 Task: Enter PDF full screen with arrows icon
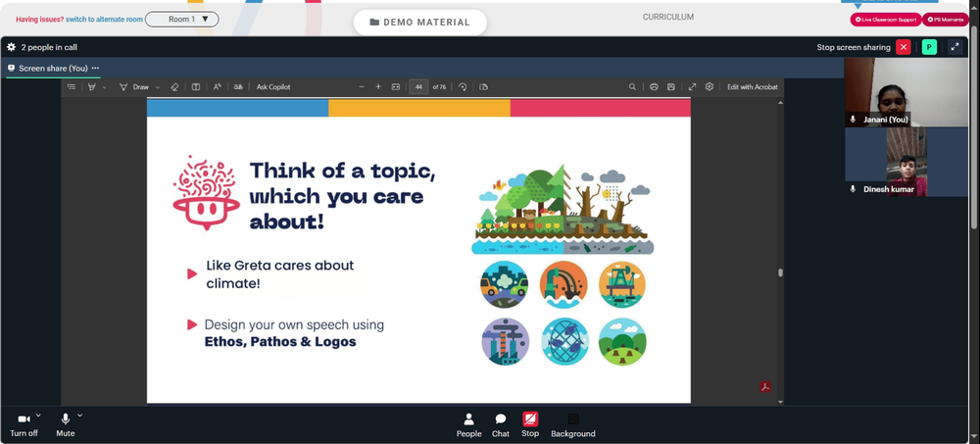pos(692,87)
